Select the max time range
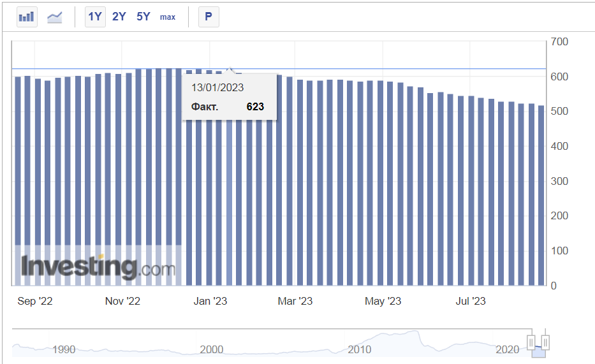Image resolution: width=595 pixels, height=364 pixels. (x=167, y=17)
